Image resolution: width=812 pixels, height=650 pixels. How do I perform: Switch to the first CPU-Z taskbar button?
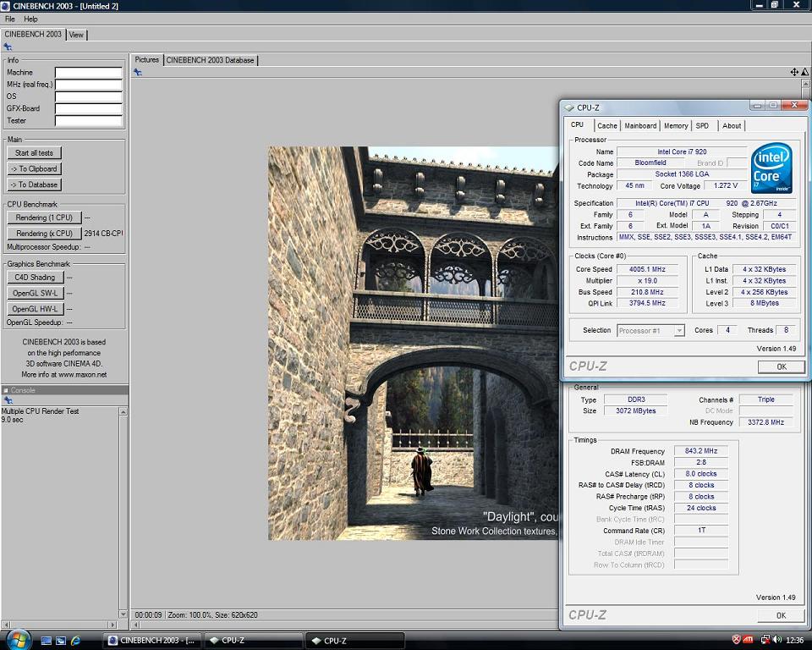254,641
